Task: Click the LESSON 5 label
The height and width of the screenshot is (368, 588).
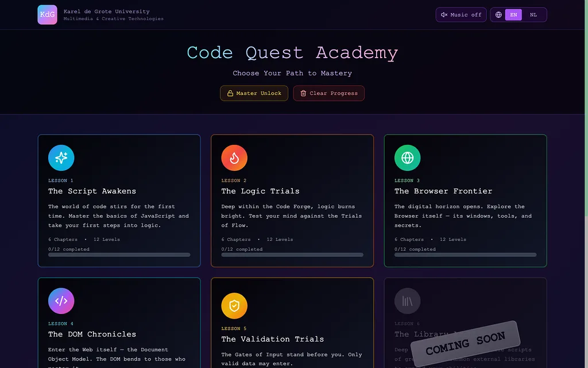Action: [x=234, y=328]
